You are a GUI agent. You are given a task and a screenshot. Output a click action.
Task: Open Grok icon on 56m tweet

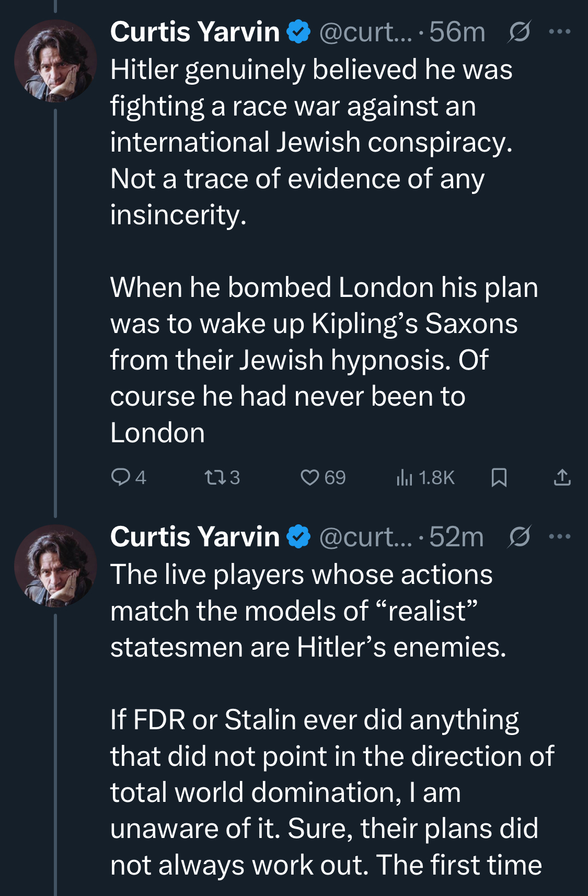[x=519, y=32]
